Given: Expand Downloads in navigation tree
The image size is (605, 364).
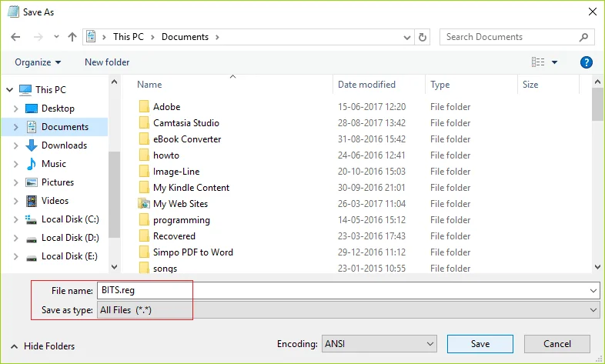Looking at the screenshot, I should click(16, 145).
